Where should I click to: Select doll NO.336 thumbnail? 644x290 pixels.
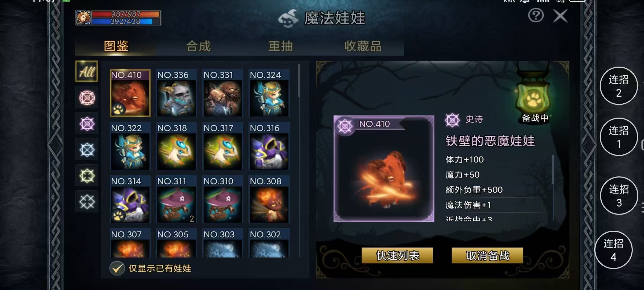pyautogui.click(x=176, y=93)
